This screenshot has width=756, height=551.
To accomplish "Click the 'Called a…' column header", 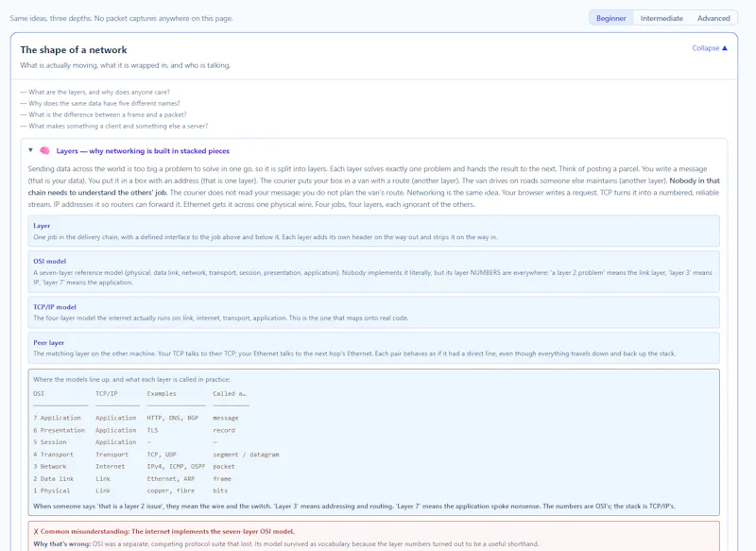I will click(x=230, y=394).
